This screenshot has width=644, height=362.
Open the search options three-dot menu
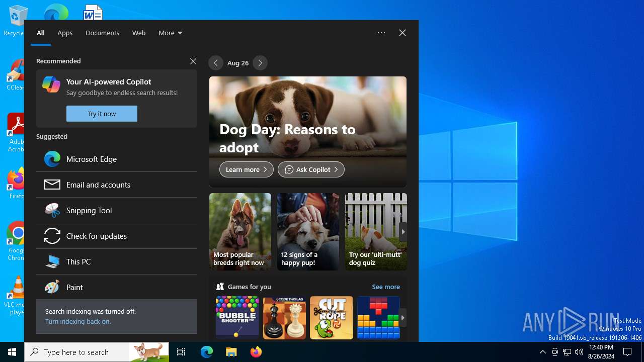point(381,33)
